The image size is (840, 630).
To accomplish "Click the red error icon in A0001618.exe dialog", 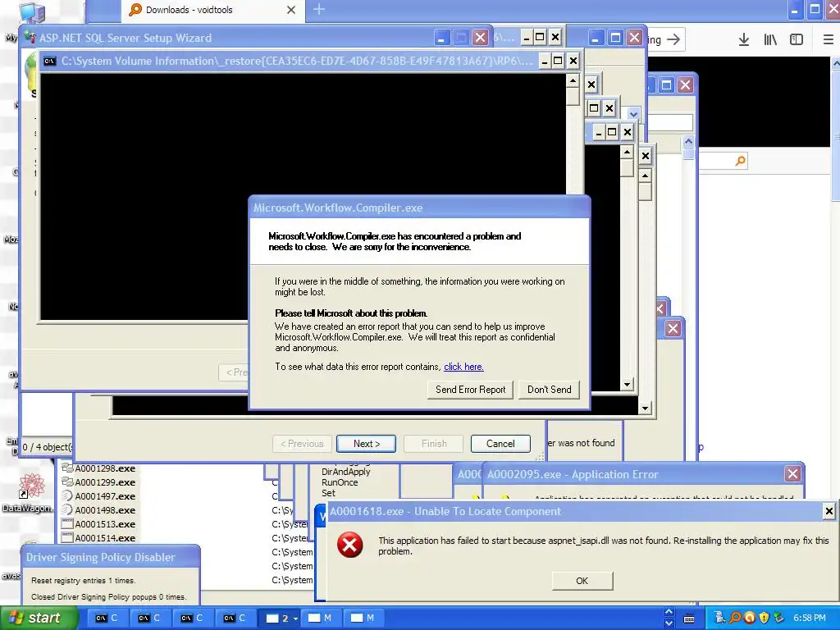I will (349, 546).
